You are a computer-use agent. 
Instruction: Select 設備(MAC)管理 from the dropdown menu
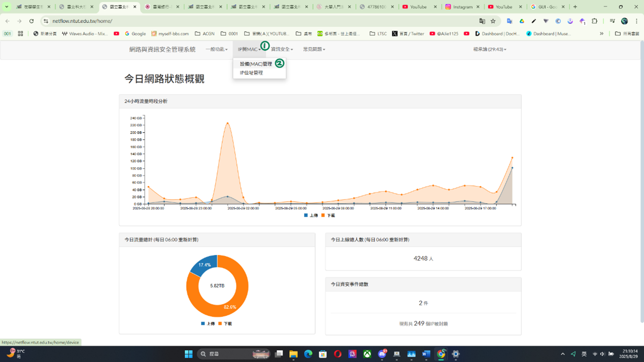coord(256,64)
